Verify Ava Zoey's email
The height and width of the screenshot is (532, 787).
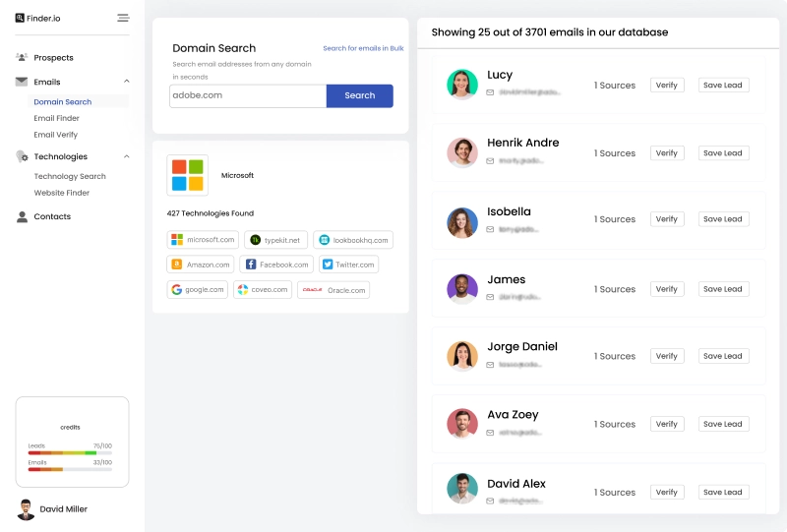tap(667, 424)
